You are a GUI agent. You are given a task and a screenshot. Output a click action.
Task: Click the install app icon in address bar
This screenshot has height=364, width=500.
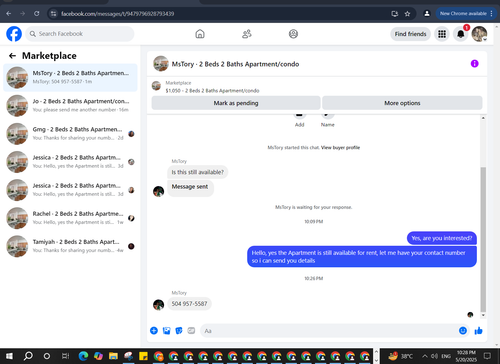tap(395, 14)
